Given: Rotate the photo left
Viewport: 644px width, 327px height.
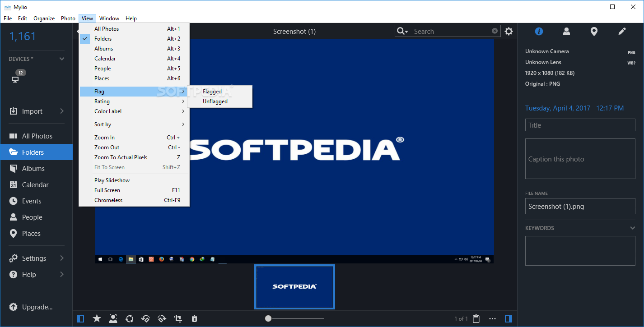Looking at the screenshot, I should pos(146,319).
